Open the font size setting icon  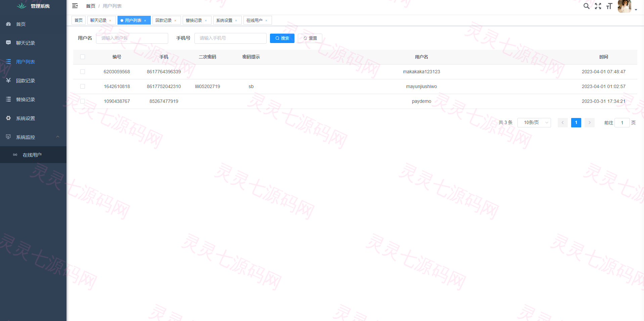(x=609, y=6)
